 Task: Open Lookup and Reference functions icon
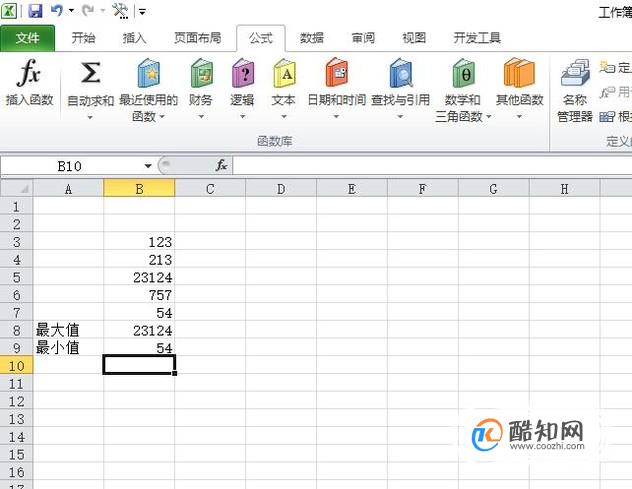[401, 73]
